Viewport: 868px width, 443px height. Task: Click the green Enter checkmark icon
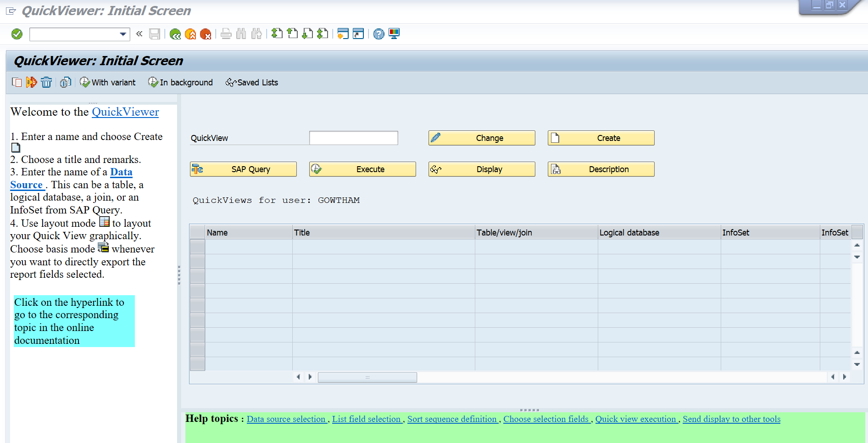(x=17, y=34)
